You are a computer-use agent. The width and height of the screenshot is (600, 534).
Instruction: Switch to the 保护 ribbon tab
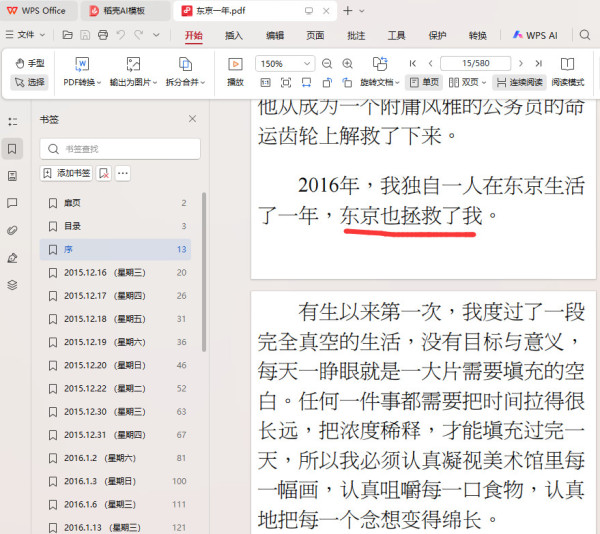click(437, 36)
